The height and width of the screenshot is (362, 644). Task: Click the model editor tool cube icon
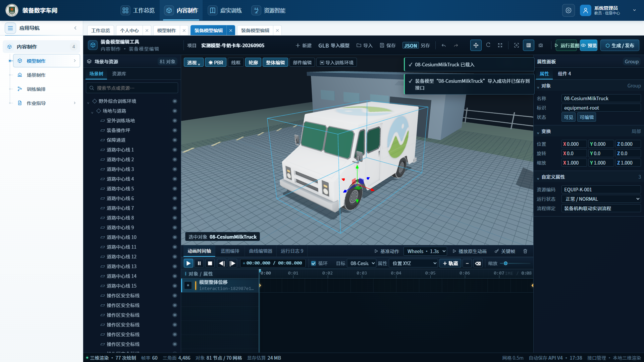93,45
